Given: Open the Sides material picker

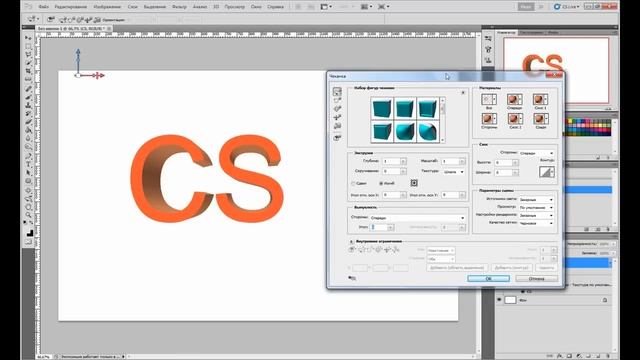Looking at the screenshot, I should (489, 119).
